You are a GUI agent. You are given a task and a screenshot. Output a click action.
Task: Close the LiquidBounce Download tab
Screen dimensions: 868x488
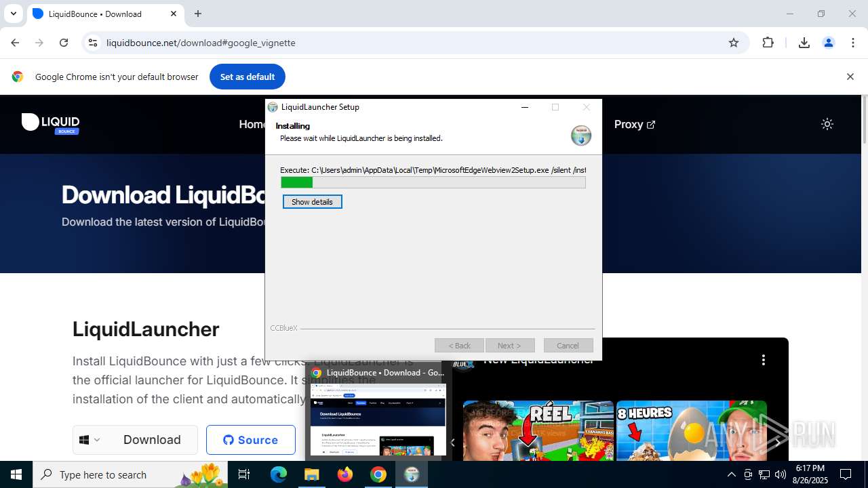[x=174, y=14]
